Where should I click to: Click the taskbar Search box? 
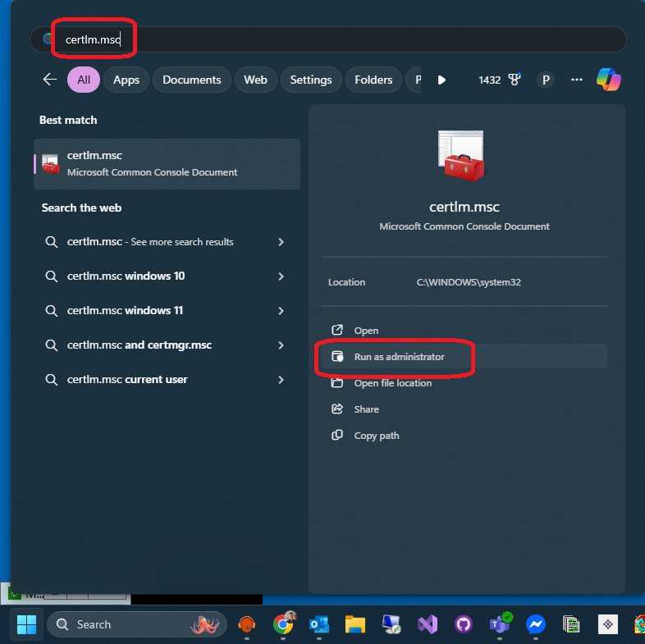[137, 624]
